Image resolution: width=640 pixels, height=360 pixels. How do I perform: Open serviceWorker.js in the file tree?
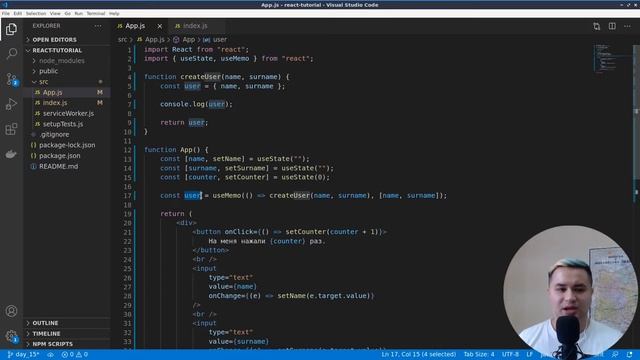coord(68,113)
